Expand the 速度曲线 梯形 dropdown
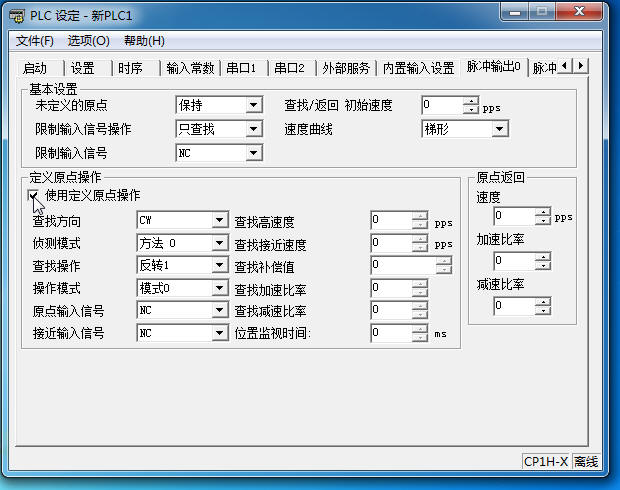The height and width of the screenshot is (490, 620). 500,129
